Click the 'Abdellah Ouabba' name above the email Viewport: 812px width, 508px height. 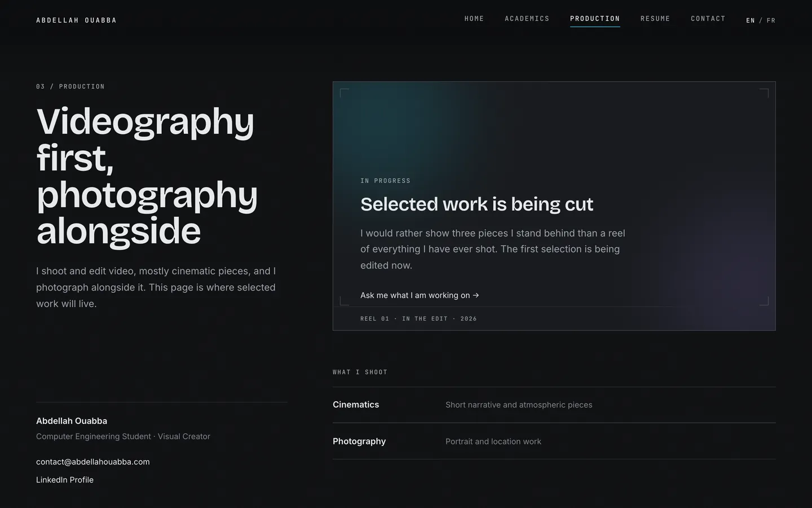(72, 421)
